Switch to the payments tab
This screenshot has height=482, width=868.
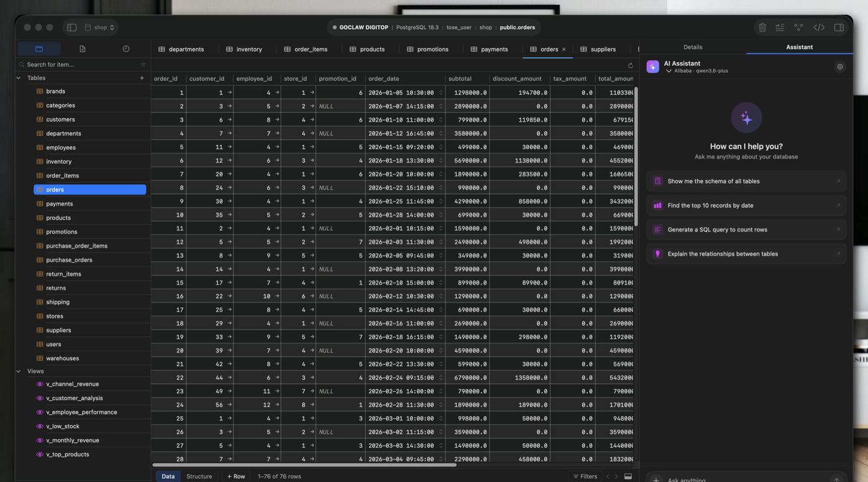point(489,49)
